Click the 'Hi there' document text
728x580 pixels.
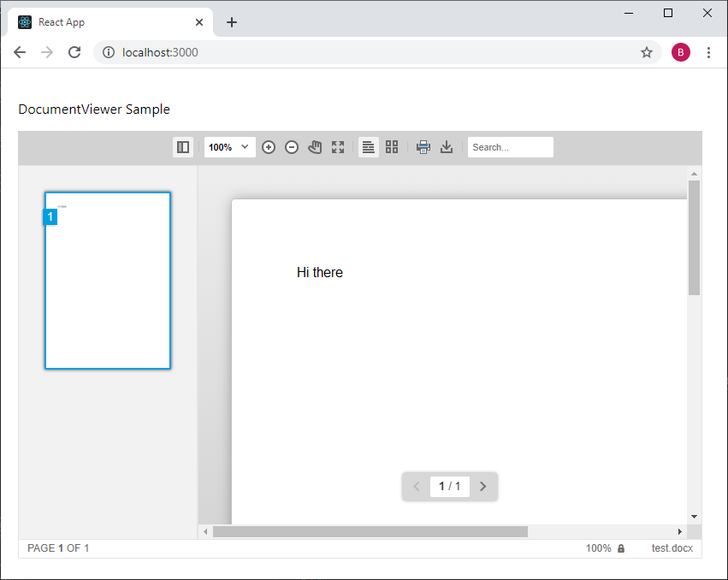pyautogui.click(x=320, y=272)
